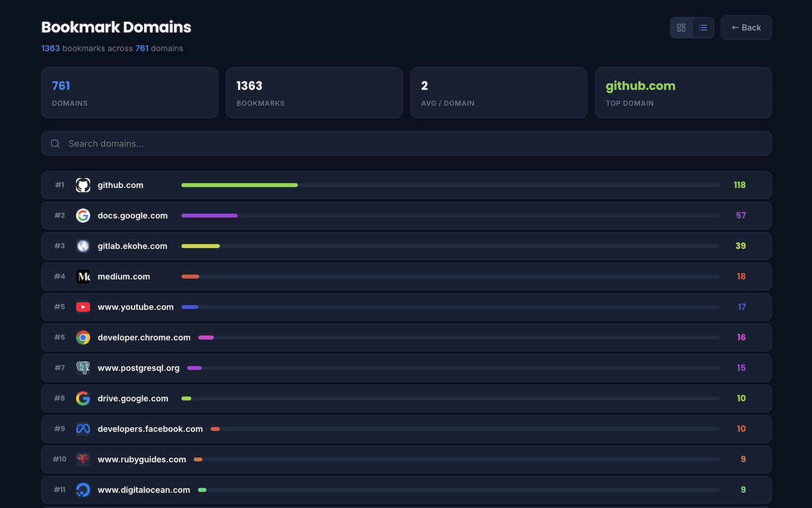The width and height of the screenshot is (812, 508).
Task: Switch to list view layout
Action: [703, 27]
